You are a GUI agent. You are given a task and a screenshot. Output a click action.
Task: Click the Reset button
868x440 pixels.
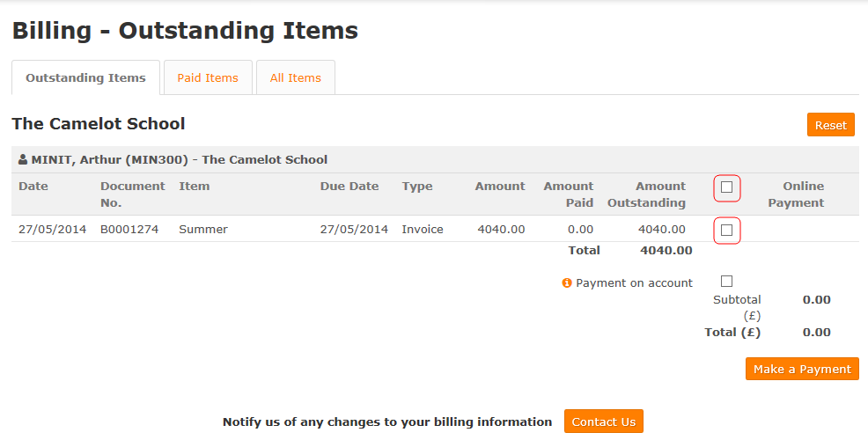coord(831,125)
